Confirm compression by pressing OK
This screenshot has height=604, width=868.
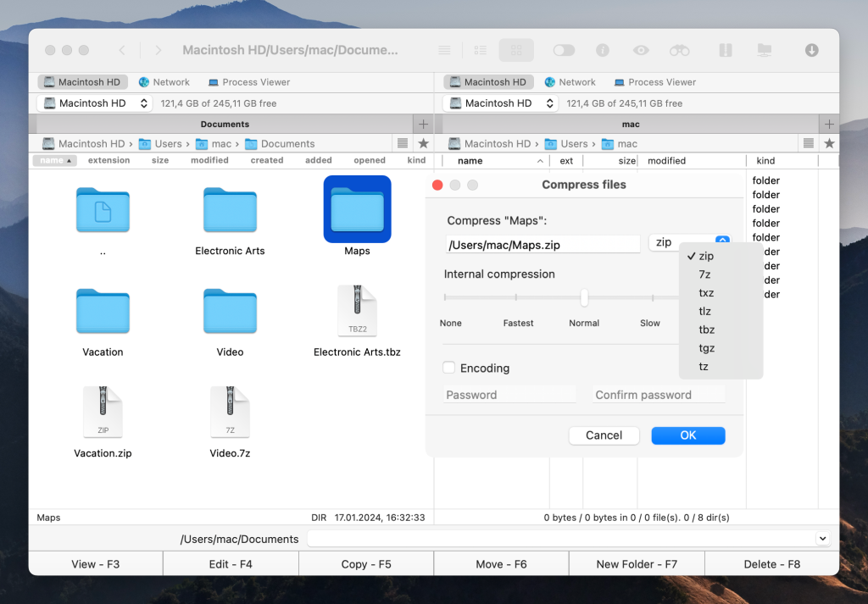(687, 435)
